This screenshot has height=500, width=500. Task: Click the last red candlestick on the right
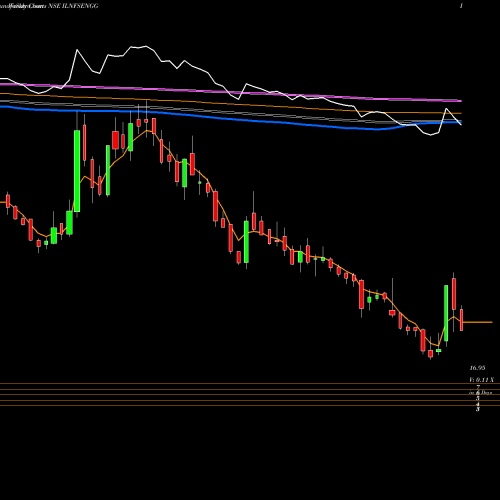(462, 320)
